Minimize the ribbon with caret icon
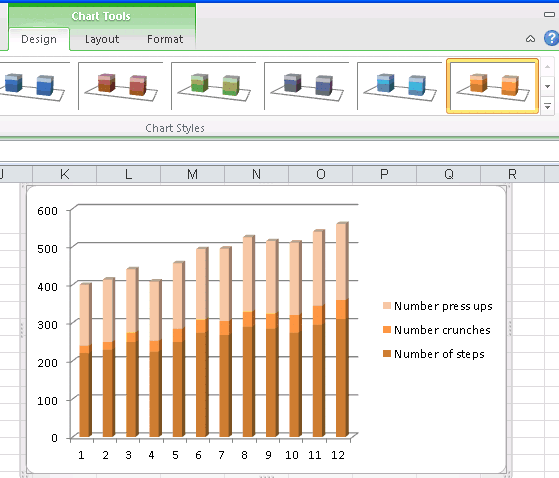Image resolution: width=559 pixels, height=478 pixels. [530, 38]
